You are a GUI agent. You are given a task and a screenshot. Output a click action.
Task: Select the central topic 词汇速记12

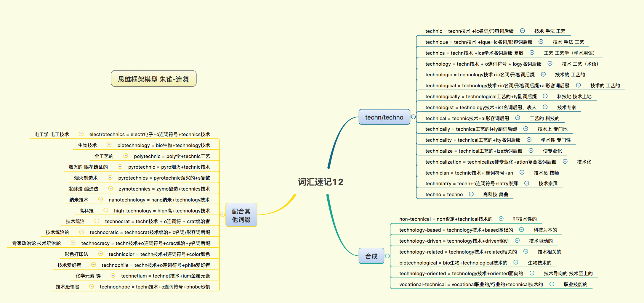pos(321,182)
